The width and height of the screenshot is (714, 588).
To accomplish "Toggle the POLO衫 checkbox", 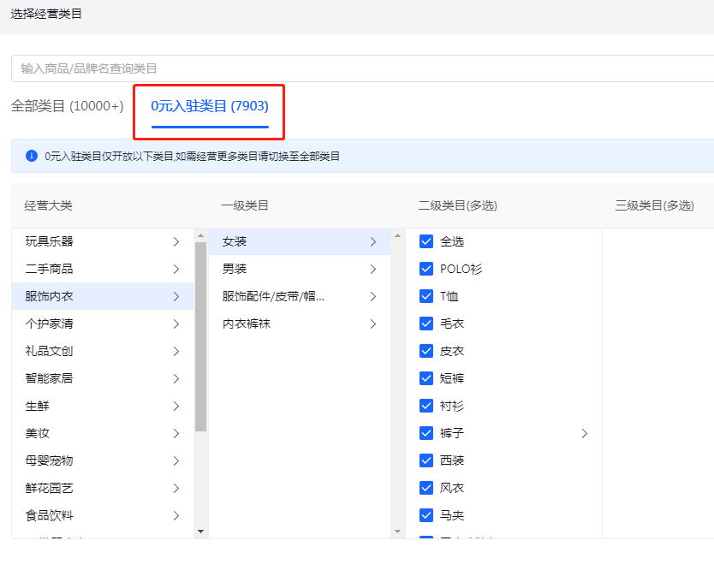I will [x=426, y=270].
